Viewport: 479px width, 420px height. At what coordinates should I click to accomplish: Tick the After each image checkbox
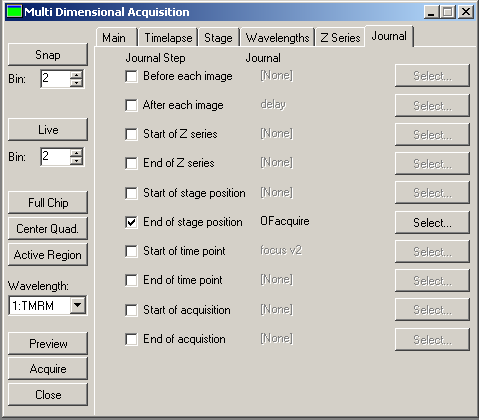coord(131,105)
